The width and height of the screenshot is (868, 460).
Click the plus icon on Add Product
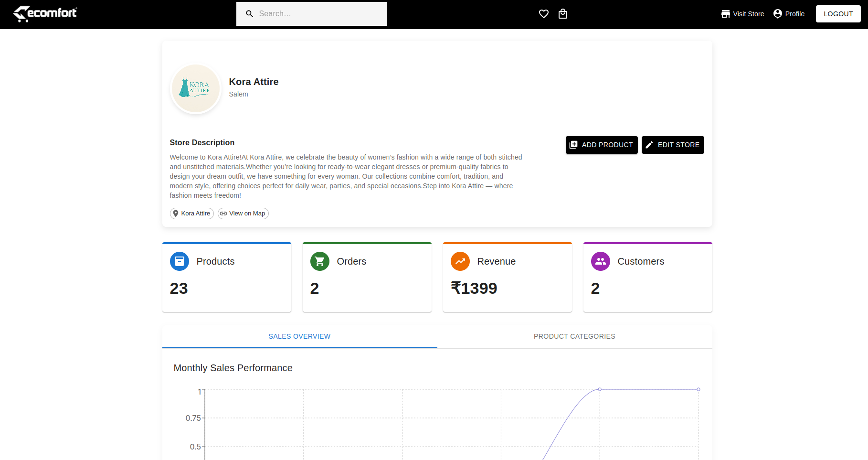[573, 145]
